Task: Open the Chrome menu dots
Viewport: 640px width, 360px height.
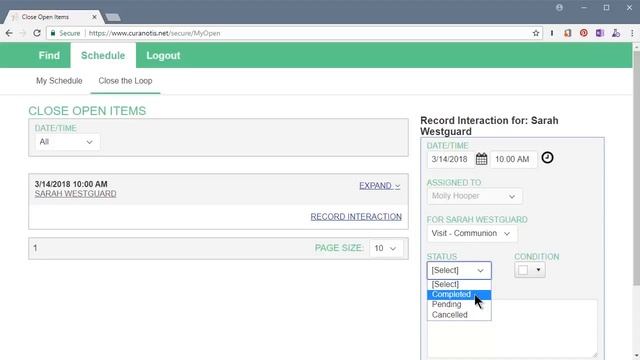Action: coord(632,33)
